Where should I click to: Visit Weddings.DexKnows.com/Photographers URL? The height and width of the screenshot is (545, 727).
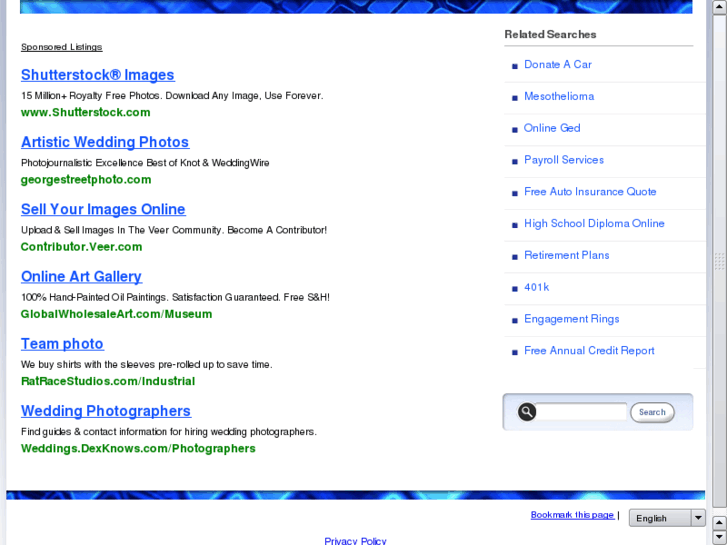pyautogui.click(x=138, y=449)
